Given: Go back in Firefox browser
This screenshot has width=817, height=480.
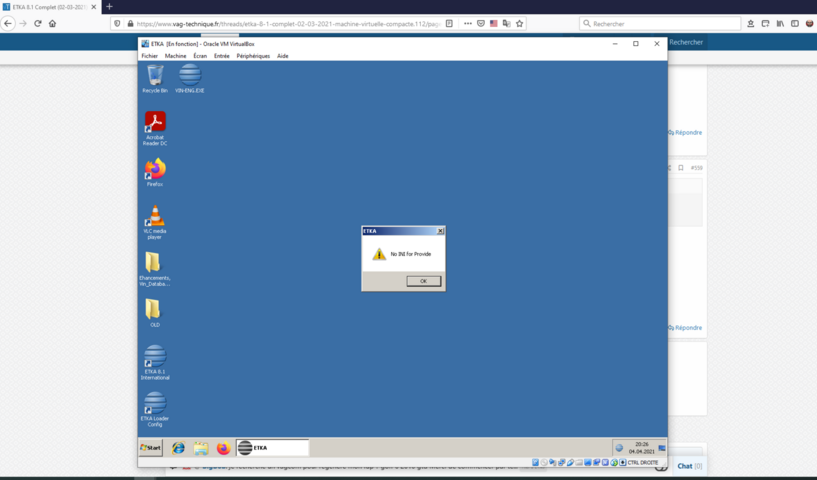Looking at the screenshot, I should (8, 23).
